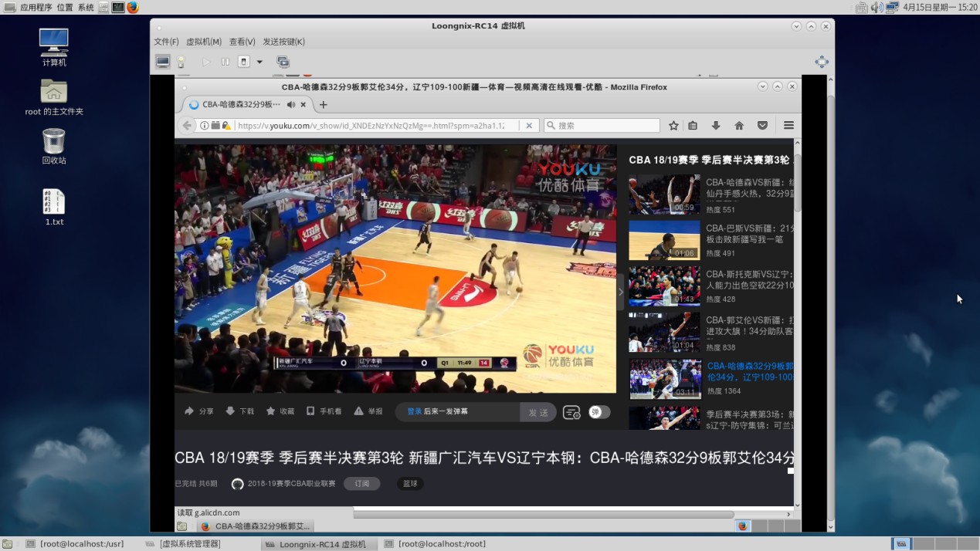Click the 订阅 subscribe button

[x=362, y=484]
